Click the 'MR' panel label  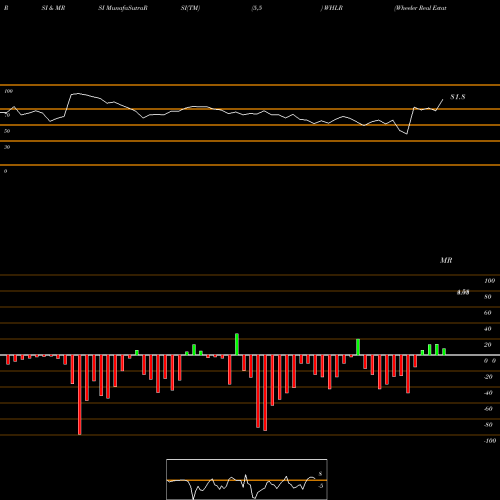coord(446,260)
